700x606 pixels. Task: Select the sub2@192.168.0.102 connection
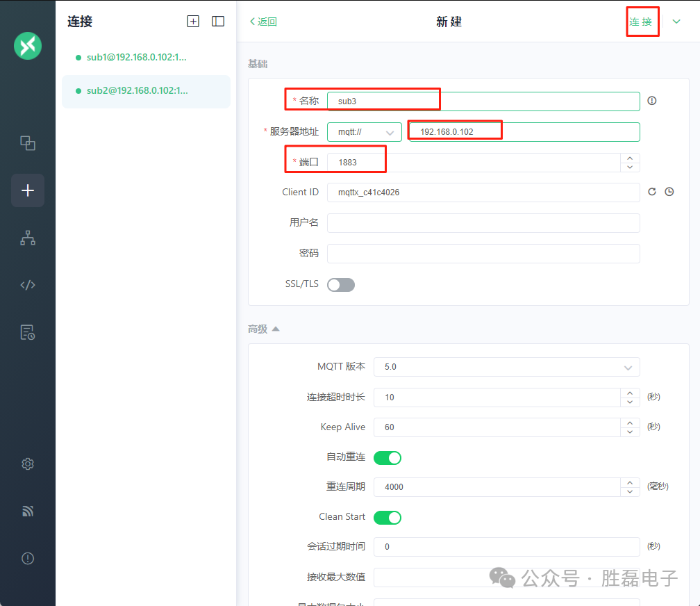[x=146, y=91]
